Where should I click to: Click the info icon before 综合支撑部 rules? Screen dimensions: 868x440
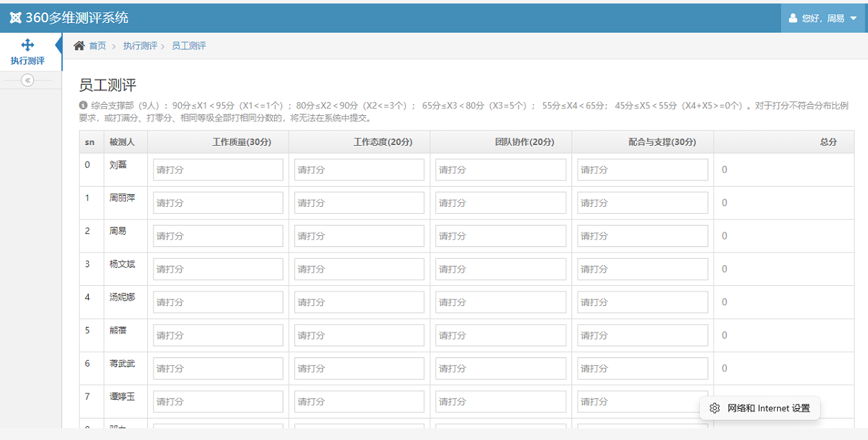[84, 105]
